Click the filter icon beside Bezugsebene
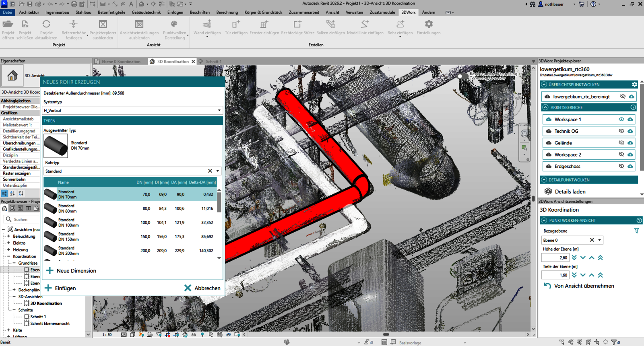644x346 pixels. coord(636,231)
